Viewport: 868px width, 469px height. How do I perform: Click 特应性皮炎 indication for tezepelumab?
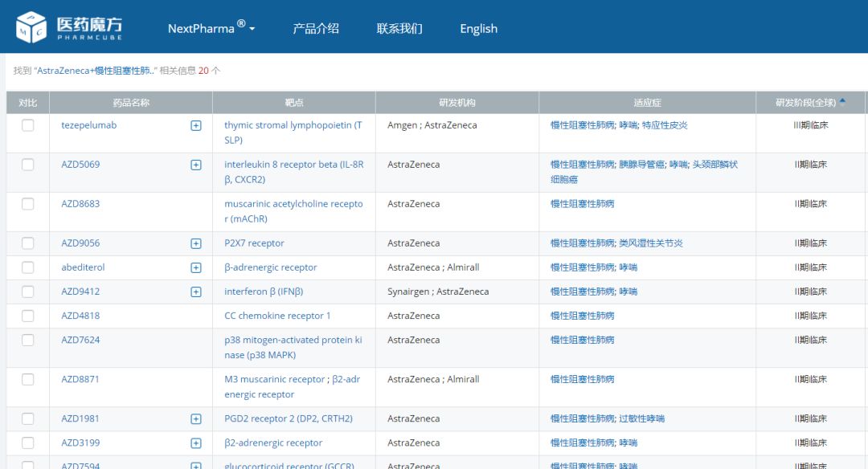(x=665, y=125)
